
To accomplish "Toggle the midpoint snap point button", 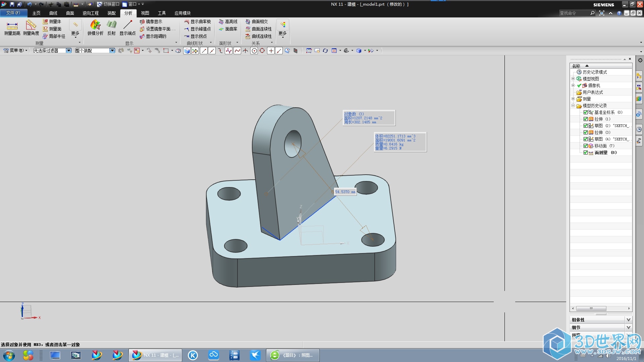I will (x=212, y=51).
